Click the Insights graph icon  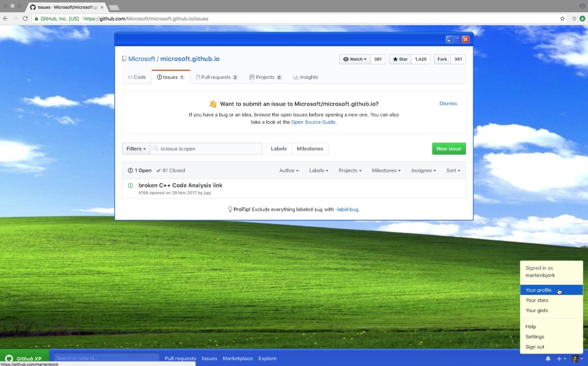tap(296, 77)
